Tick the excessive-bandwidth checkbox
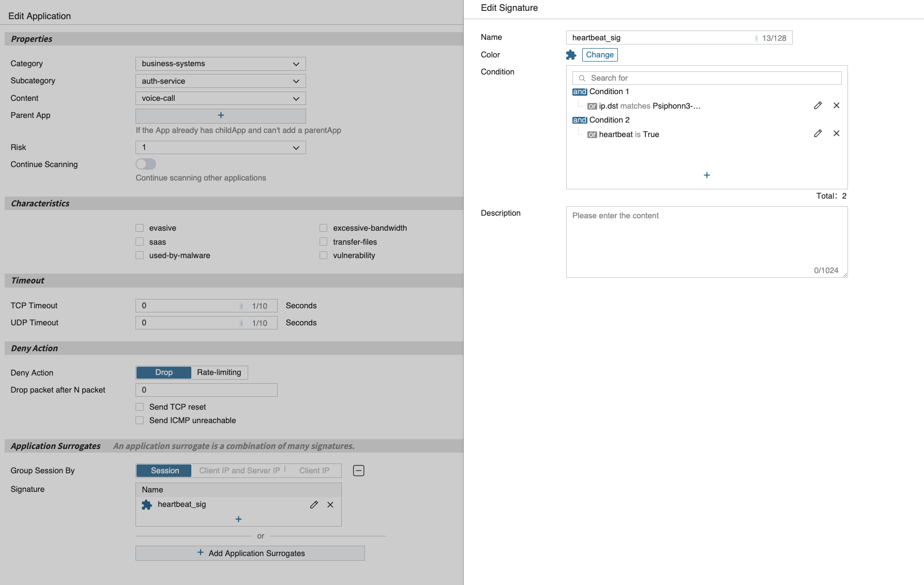The height and width of the screenshot is (585, 924). pos(324,228)
